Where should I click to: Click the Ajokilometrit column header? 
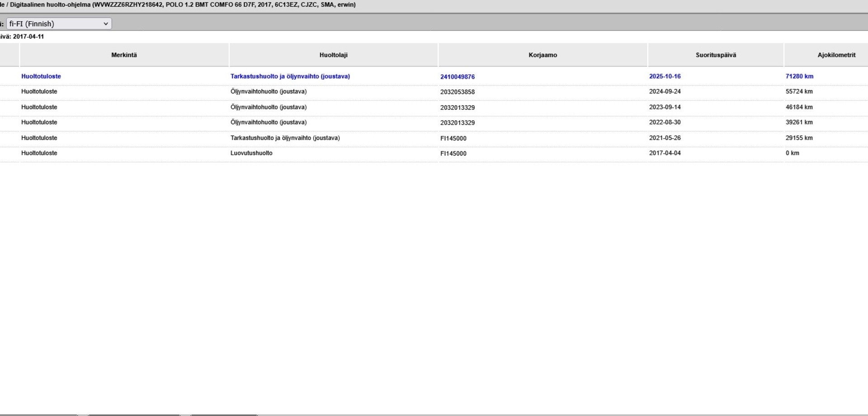(x=836, y=55)
